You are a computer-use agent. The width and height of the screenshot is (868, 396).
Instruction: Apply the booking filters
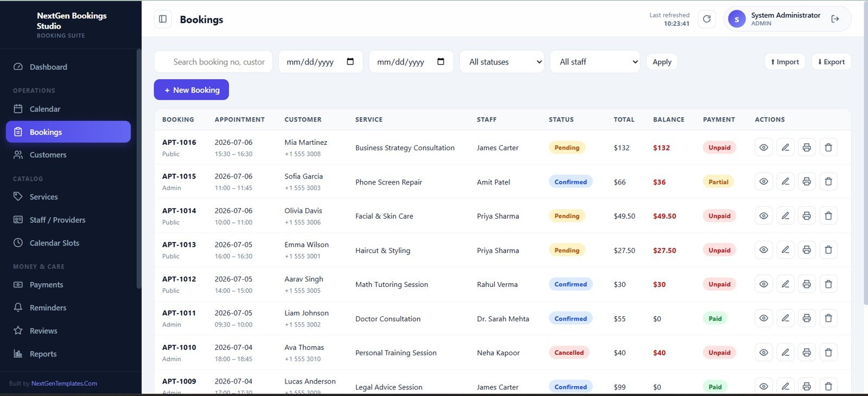(662, 62)
